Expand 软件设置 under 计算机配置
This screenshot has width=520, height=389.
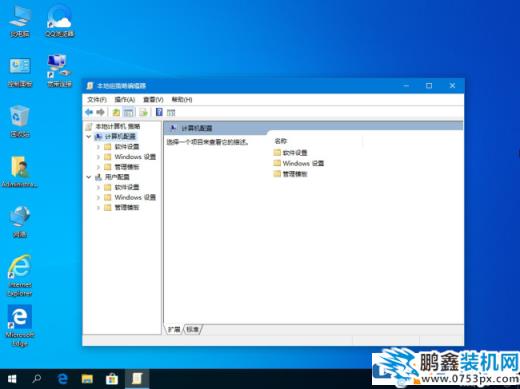click(x=98, y=147)
